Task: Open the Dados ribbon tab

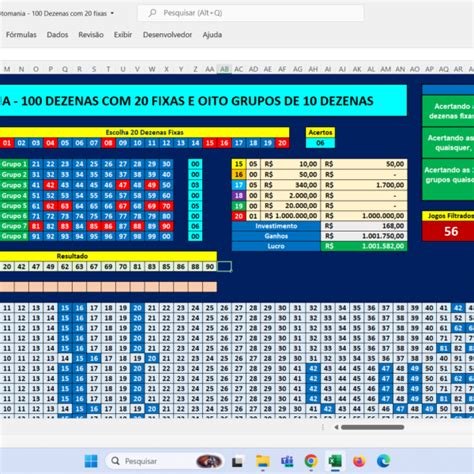Action: (x=57, y=35)
